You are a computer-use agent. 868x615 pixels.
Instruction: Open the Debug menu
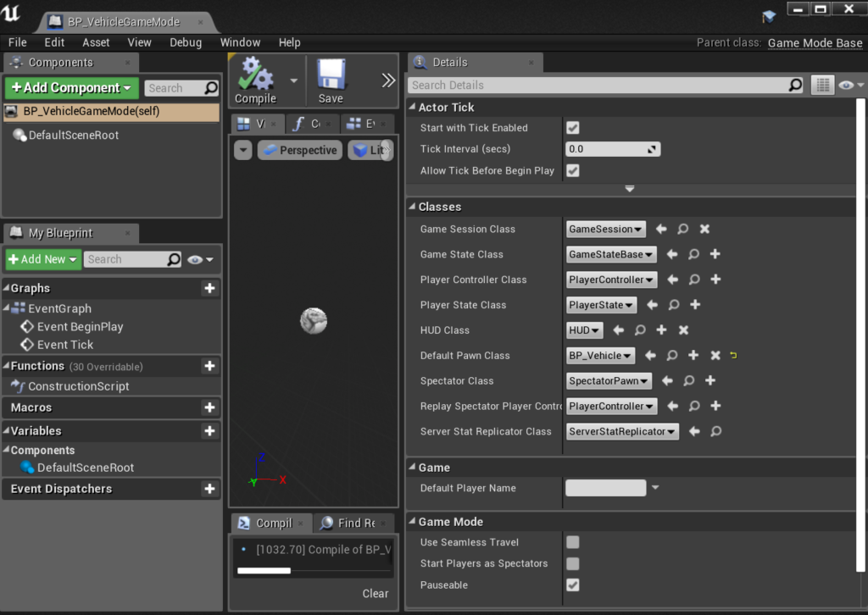point(185,42)
